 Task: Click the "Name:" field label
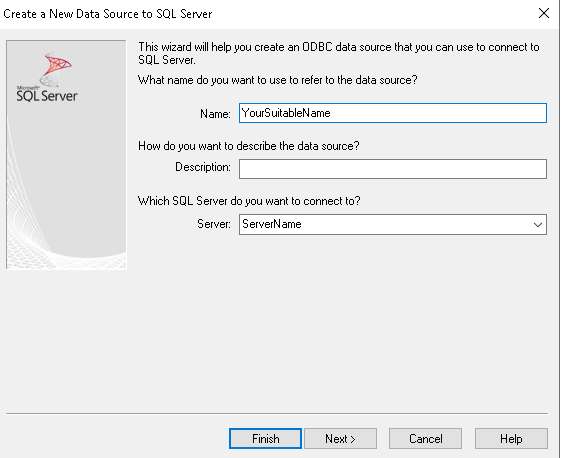pos(215,114)
